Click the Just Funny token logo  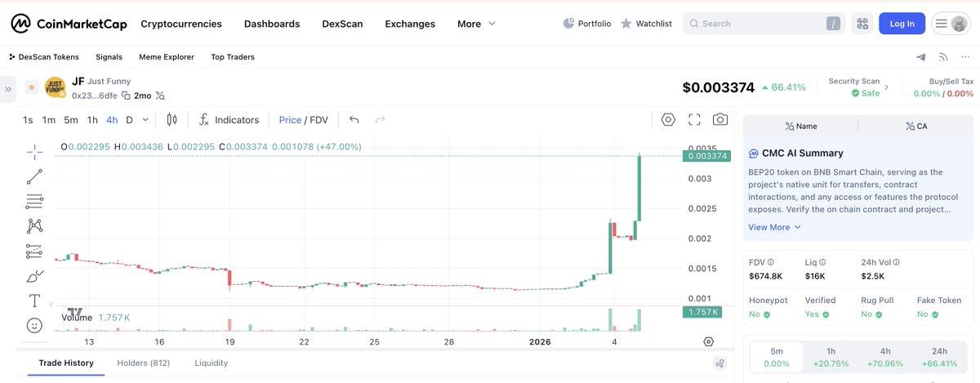pyautogui.click(x=55, y=87)
